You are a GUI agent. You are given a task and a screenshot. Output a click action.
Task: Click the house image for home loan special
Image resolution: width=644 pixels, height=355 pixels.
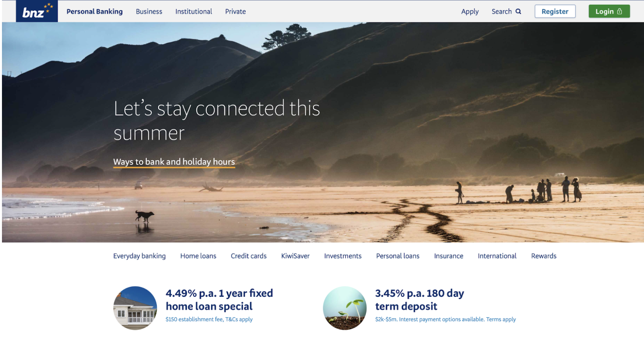(x=135, y=308)
